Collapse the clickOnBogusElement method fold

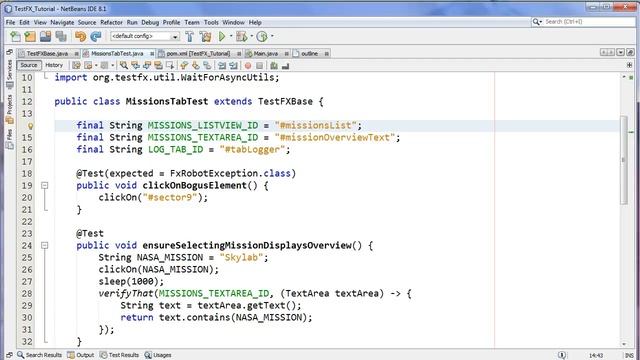(44, 186)
